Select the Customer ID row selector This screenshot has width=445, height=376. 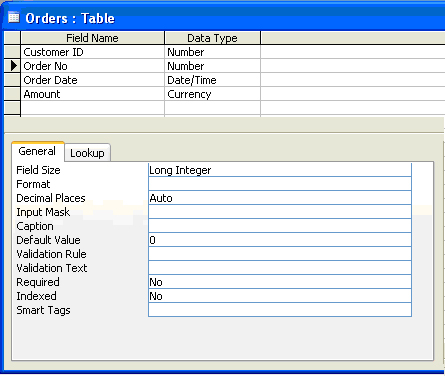(x=12, y=52)
